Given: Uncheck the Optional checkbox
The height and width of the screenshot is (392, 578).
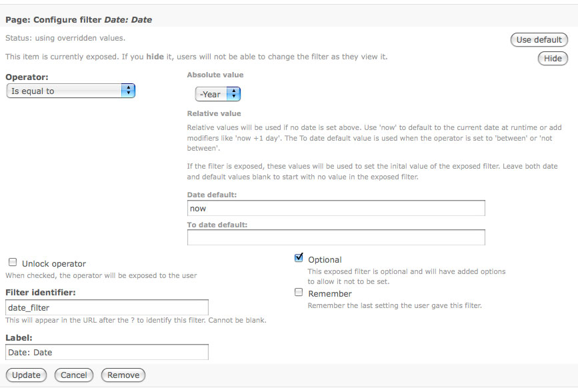Looking at the screenshot, I should point(299,259).
